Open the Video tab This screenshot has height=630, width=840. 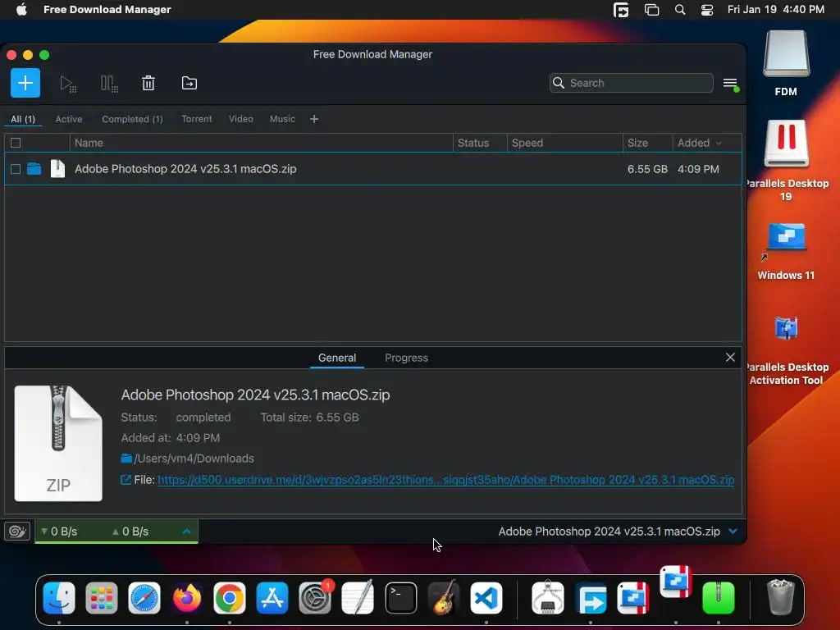point(241,119)
